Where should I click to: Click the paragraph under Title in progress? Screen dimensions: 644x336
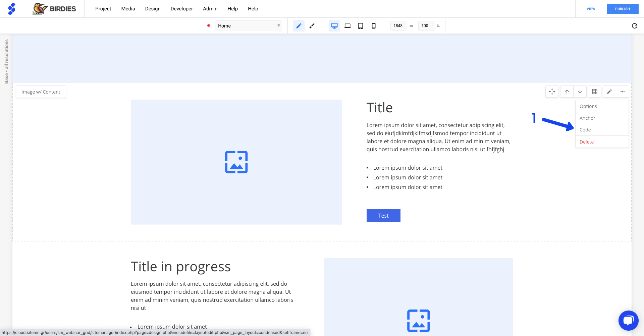(x=212, y=296)
